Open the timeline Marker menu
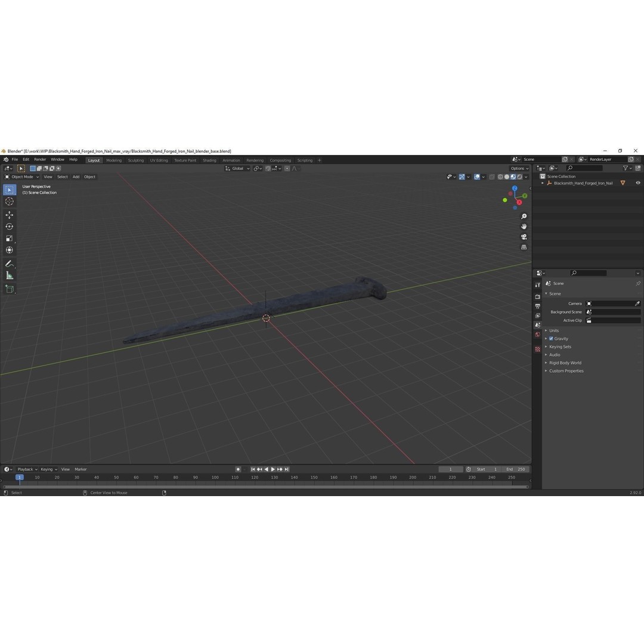644x644 pixels. [80, 469]
